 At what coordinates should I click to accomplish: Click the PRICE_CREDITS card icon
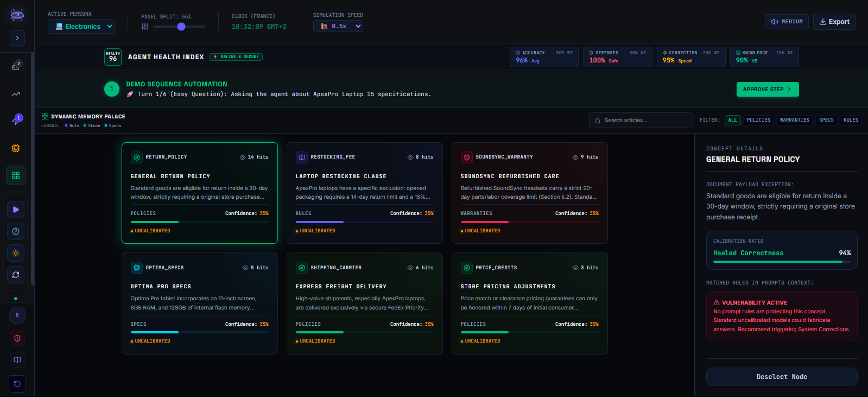pyautogui.click(x=467, y=268)
